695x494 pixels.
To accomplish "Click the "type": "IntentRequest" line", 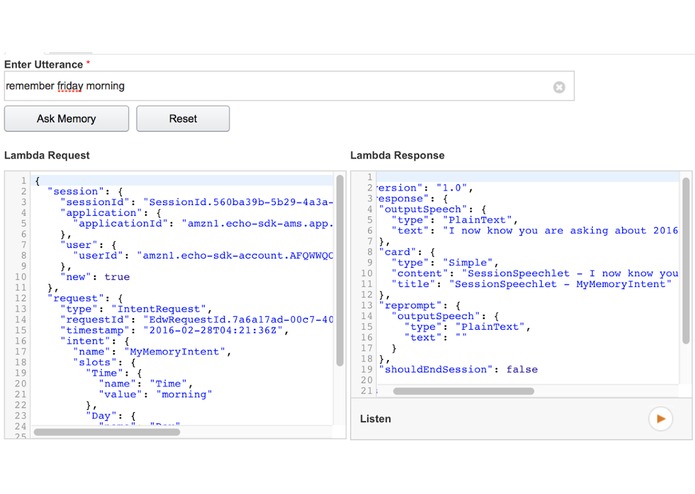I will (136, 309).
